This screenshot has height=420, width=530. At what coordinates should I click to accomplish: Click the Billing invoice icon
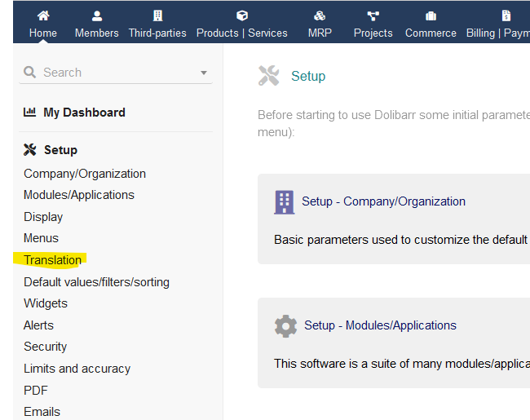(x=506, y=15)
